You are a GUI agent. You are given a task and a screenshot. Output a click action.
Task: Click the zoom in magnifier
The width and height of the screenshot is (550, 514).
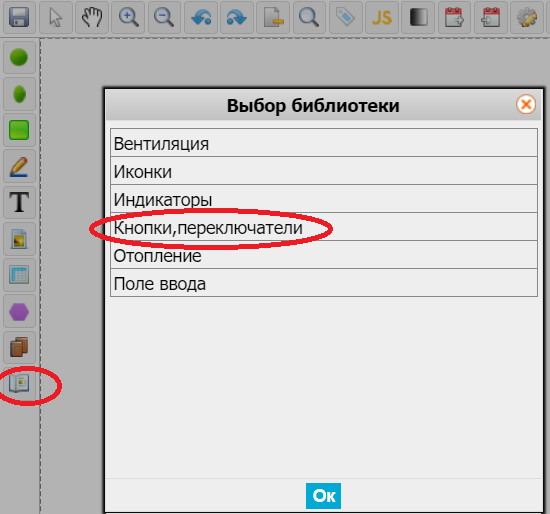(x=128, y=17)
